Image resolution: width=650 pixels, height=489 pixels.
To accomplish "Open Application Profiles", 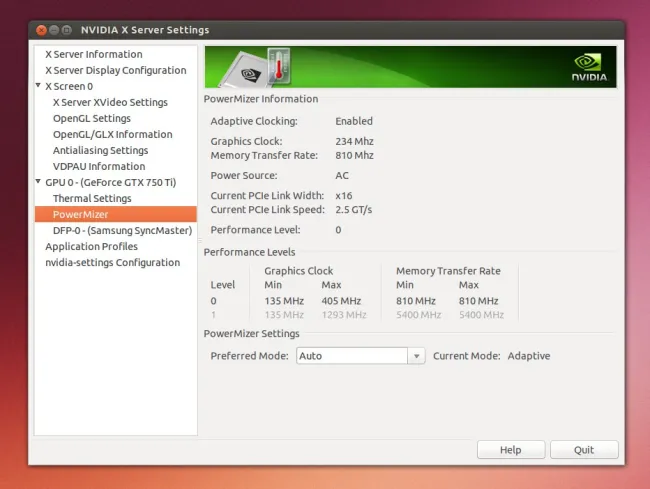I will click(91, 247).
